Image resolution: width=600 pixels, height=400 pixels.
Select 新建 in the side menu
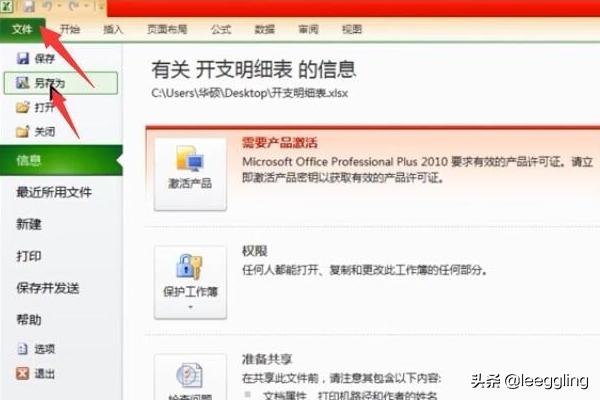click(x=29, y=224)
